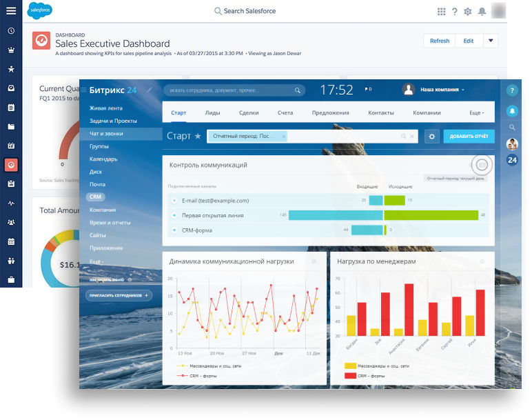532x420 pixels.
Task: Switch to the Сделки tab
Action: point(249,112)
